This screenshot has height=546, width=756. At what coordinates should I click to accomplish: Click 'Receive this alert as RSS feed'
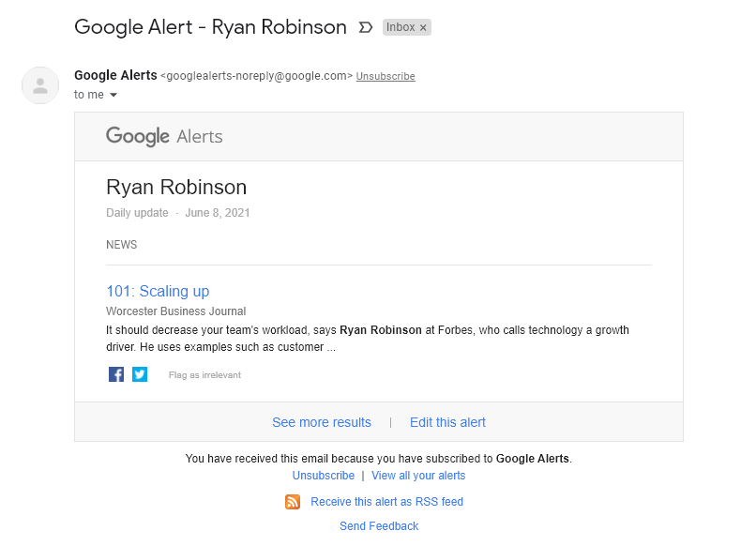(x=386, y=502)
